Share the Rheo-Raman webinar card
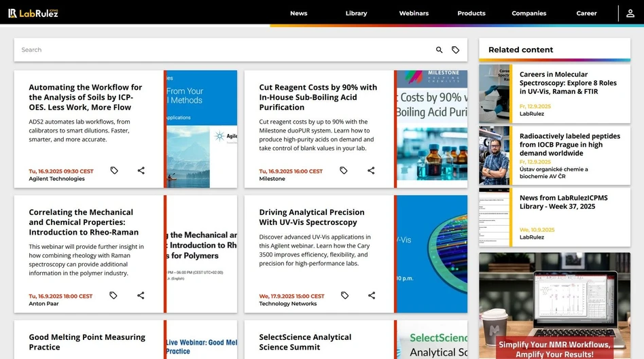644x359 pixels. pyautogui.click(x=141, y=296)
